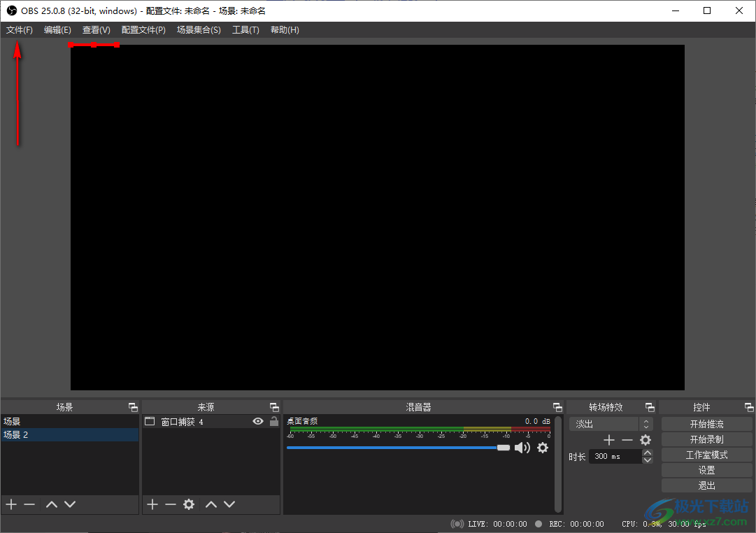The width and height of the screenshot is (756, 533).
Task: Open transition properties gear icon
Action: pyautogui.click(x=645, y=440)
